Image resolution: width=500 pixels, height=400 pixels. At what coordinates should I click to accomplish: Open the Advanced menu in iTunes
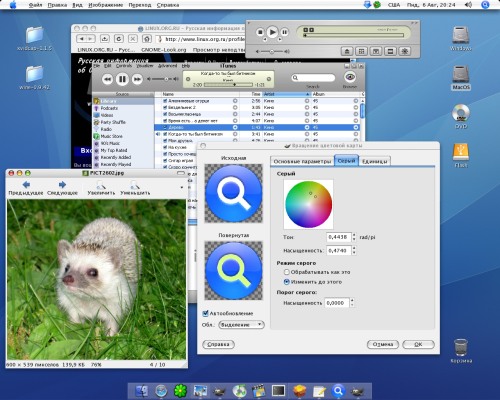[x=167, y=66]
